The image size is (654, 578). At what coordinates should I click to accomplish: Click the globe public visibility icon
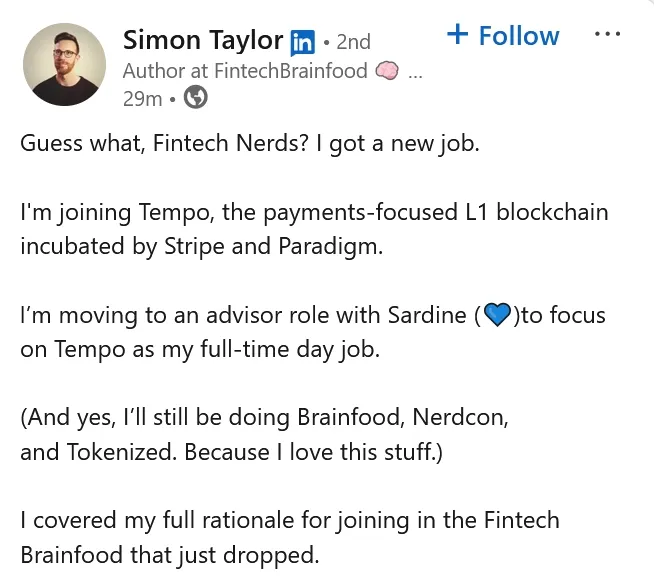tap(197, 98)
